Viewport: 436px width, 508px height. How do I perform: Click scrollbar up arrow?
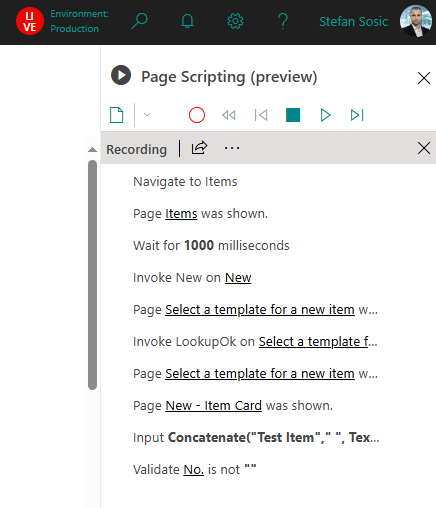pos(92,150)
